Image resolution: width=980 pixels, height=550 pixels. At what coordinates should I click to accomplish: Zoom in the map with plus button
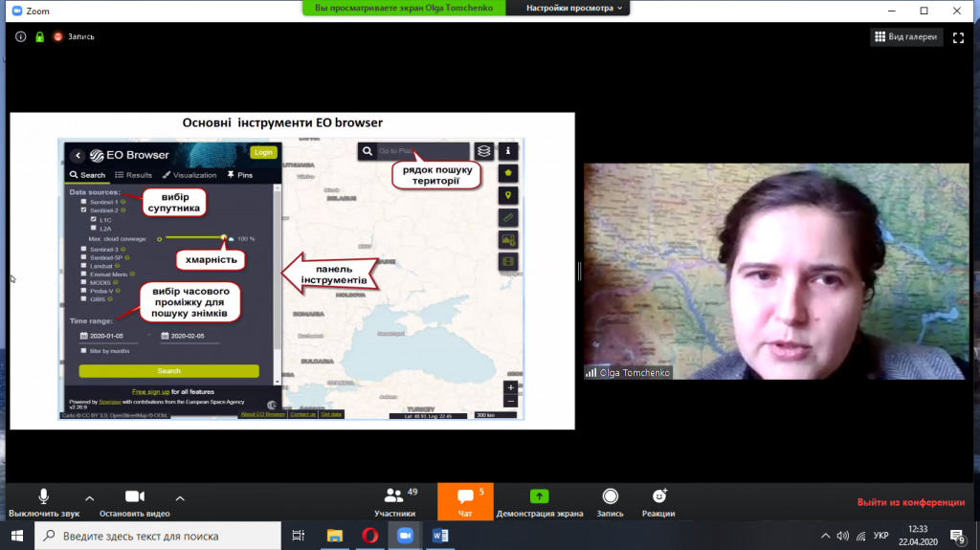coord(511,387)
